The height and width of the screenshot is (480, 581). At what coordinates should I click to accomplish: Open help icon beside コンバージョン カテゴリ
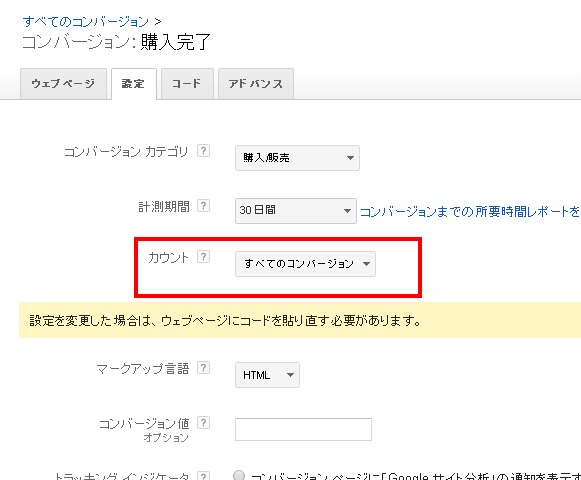pyautogui.click(x=203, y=151)
